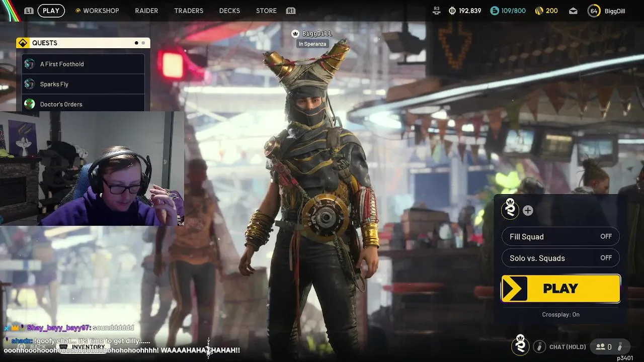644x362 pixels.
Task: Click the Shay_bayy_bayy97 chat username
Action: [59, 328]
